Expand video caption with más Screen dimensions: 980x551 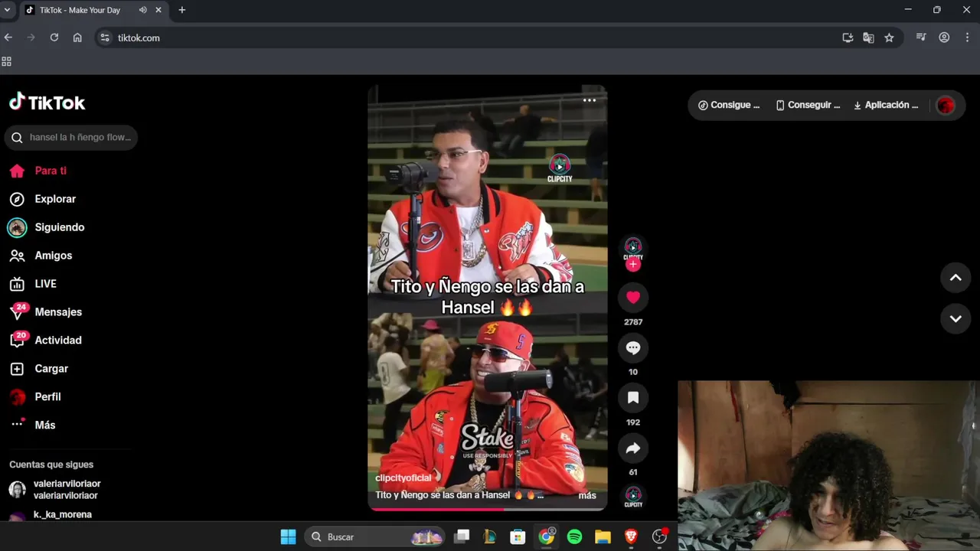(x=587, y=496)
